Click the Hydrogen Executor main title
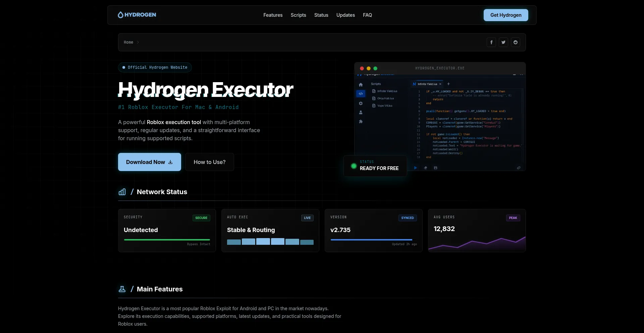This screenshot has height=333, width=644. (206, 90)
